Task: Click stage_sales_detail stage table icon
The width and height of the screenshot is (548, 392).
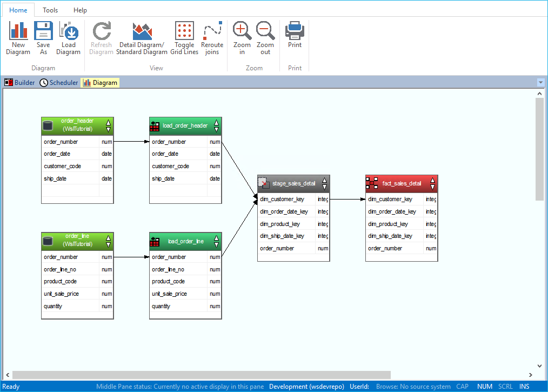Action: tap(263, 183)
